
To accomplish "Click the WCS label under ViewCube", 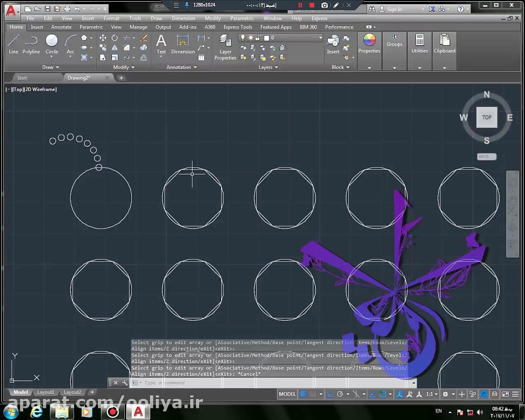I will click(x=487, y=156).
